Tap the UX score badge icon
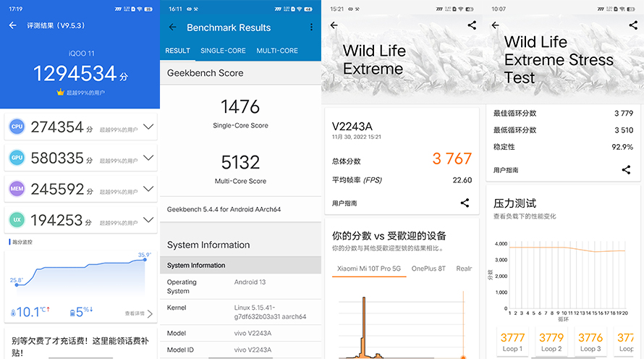This screenshot has width=644, height=359. pyautogui.click(x=17, y=220)
